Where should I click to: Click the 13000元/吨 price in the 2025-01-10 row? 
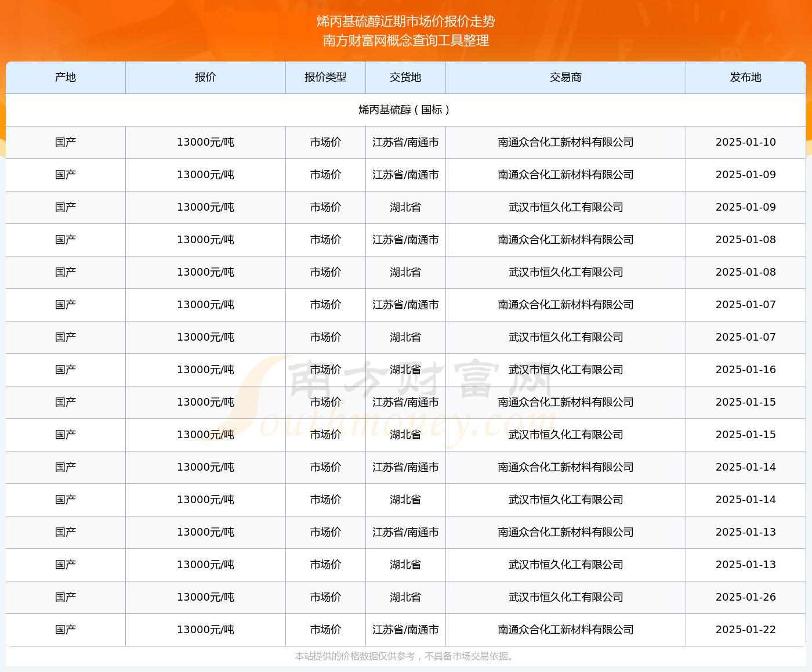tap(205, 142)
